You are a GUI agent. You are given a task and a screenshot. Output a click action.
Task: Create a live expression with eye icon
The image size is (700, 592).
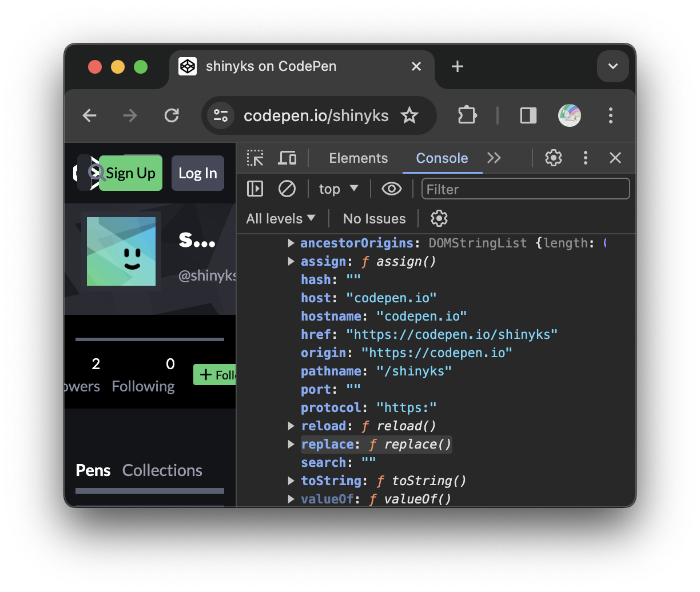click(x=392, y=189)
